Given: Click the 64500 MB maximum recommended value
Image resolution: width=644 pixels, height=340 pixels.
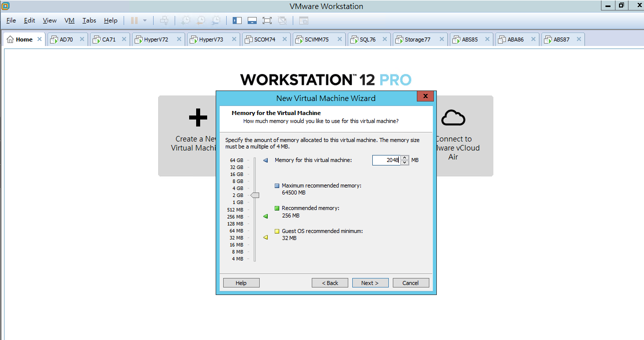Looking at the screenshot, I should 294,192.
